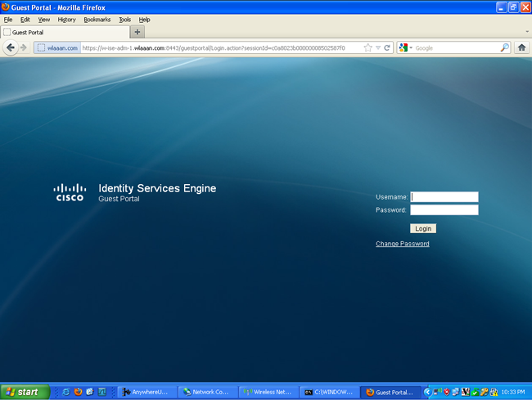The image size is (532, 400).
Task: Click the address bar URL text
Action: click(214, 48)
